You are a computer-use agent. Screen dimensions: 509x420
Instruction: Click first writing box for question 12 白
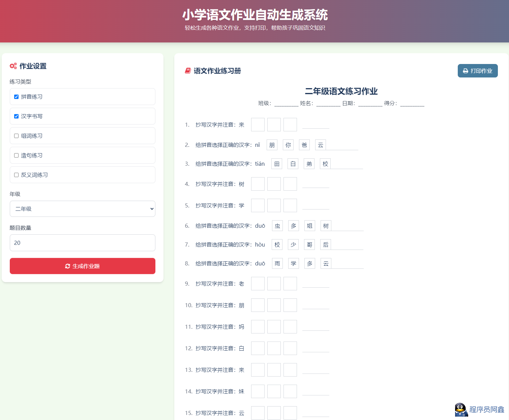258,348
